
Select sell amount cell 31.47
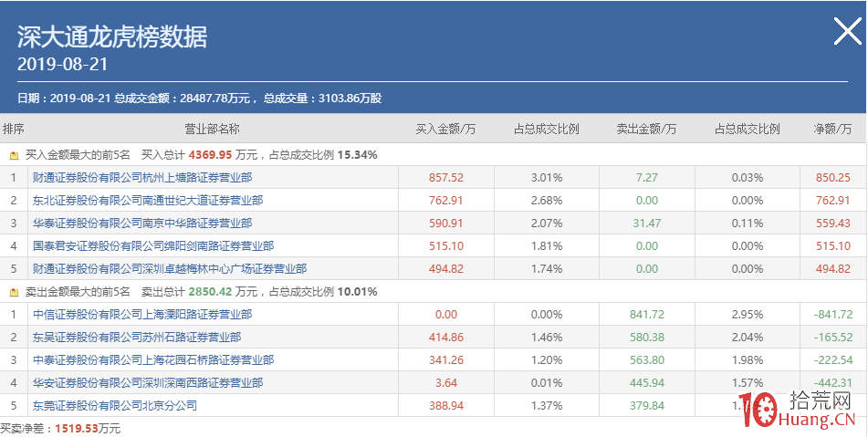click(x=647, y=223)
